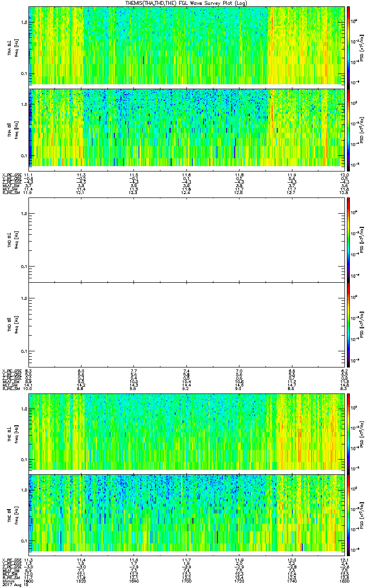Screen dimensions: 368x588
Task: Click the PSD [nT²/Hz] label beside THD B-parallel
Action: tap(362, 324)
